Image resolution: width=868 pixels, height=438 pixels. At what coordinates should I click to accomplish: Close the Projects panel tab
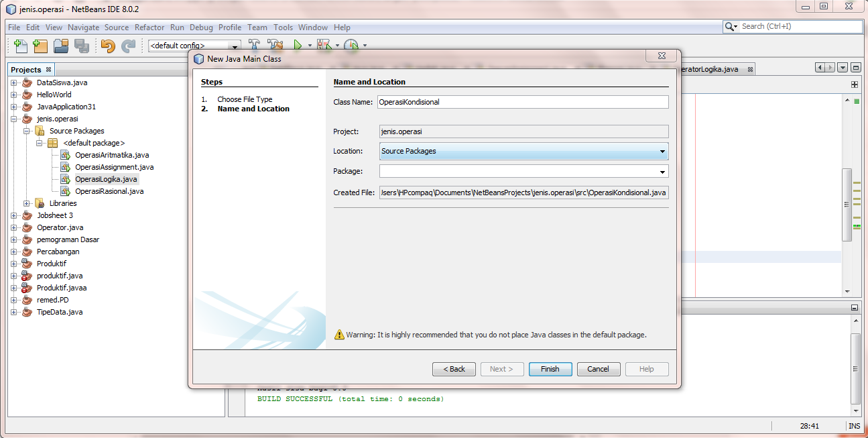pyautogui.click(x=48, y=69)
